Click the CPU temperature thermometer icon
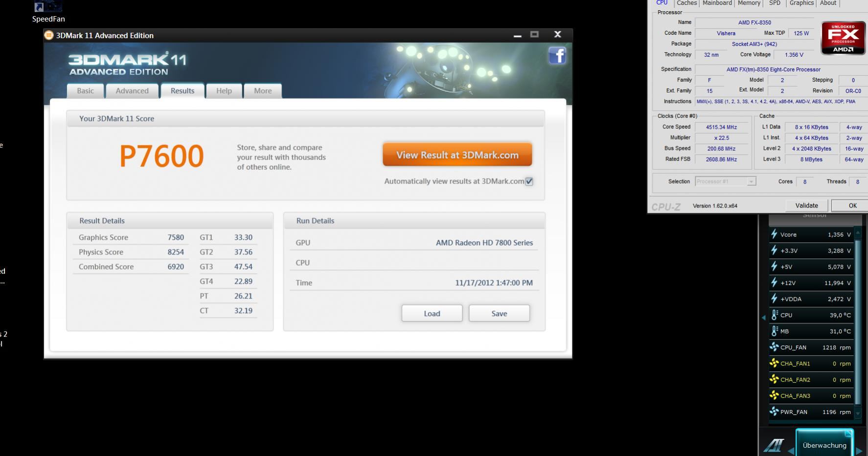868x456 pixels. click(775, 315)
